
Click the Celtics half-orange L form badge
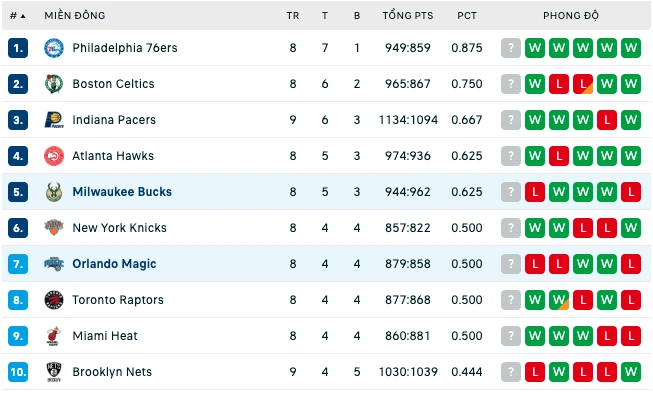[583, 84]
